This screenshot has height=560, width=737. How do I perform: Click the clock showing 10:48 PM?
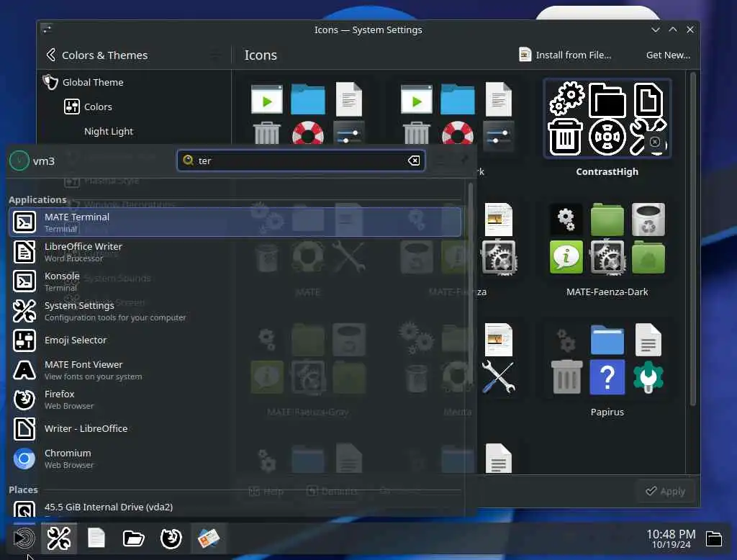tap(671, 538)
